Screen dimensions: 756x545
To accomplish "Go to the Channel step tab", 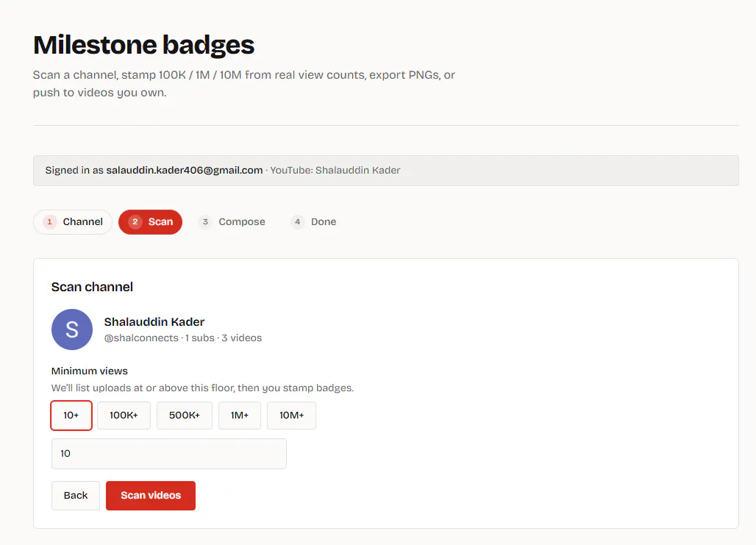I will (x=73, y=222).
